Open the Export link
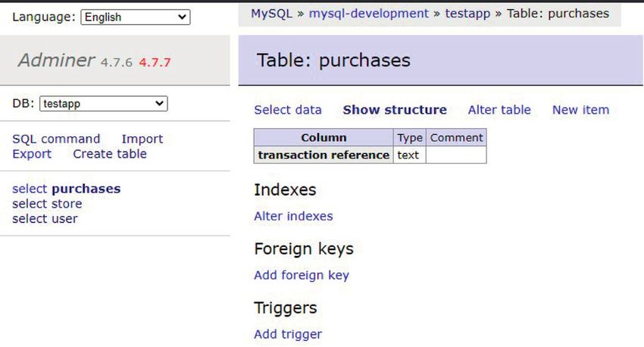 [32, 154]
